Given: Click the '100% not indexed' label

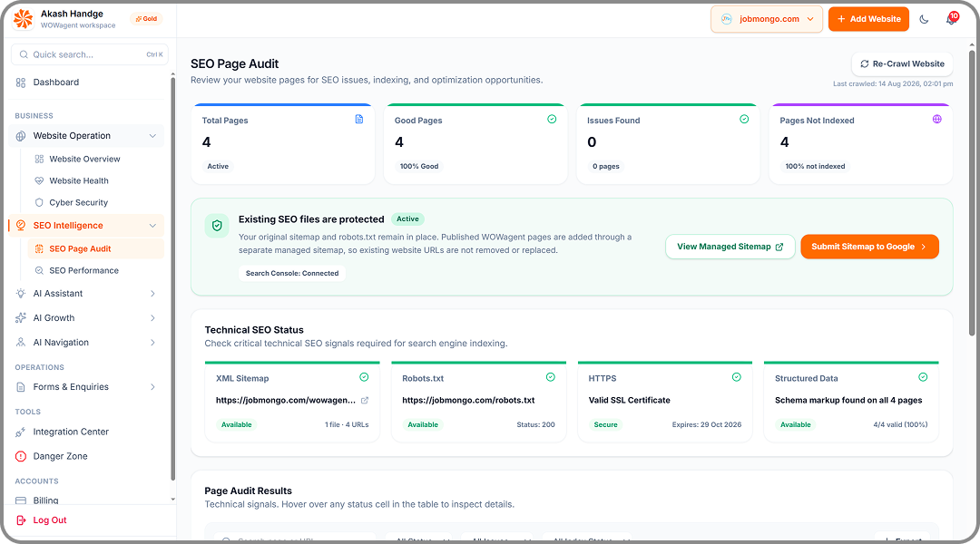Looking at the screenshot, I should [x=815, y=166].
